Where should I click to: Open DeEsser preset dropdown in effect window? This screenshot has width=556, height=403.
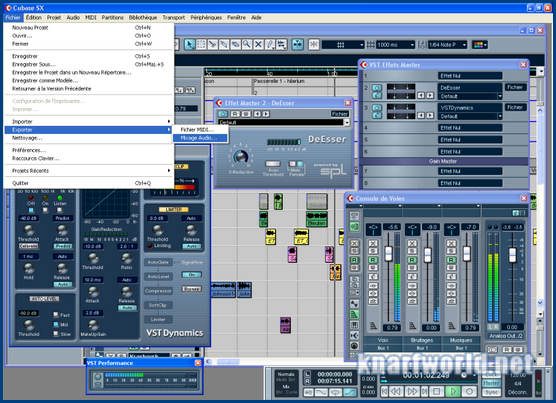point(347,122)
